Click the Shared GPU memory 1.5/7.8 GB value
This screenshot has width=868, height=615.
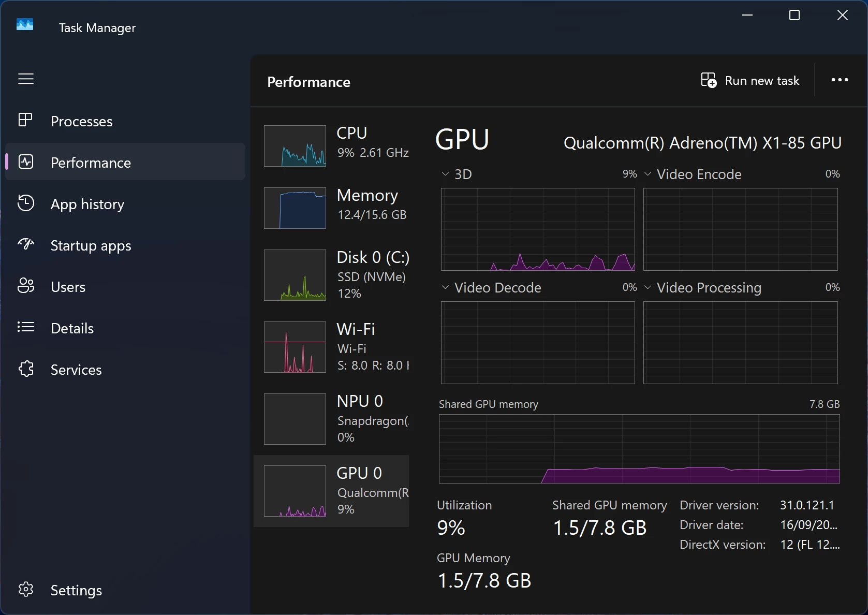click(x=600, y=528)
